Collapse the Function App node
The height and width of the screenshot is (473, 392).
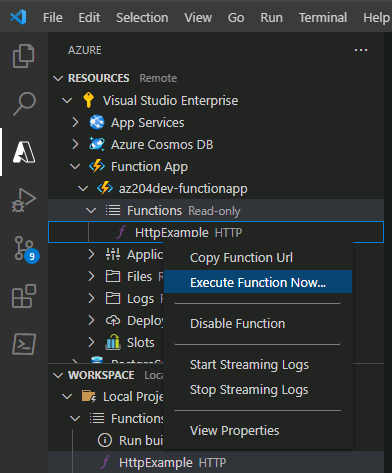pos(75,166)
